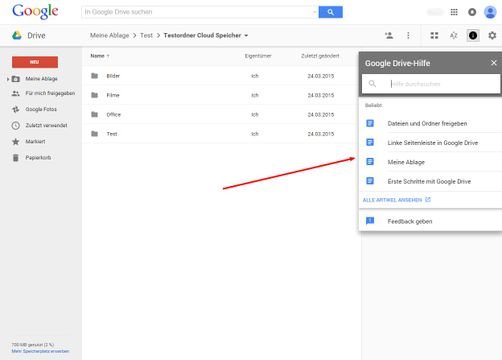Open Papierkorb trash
502x360 pixels.
pyautogui.click(x=38, y=157)
